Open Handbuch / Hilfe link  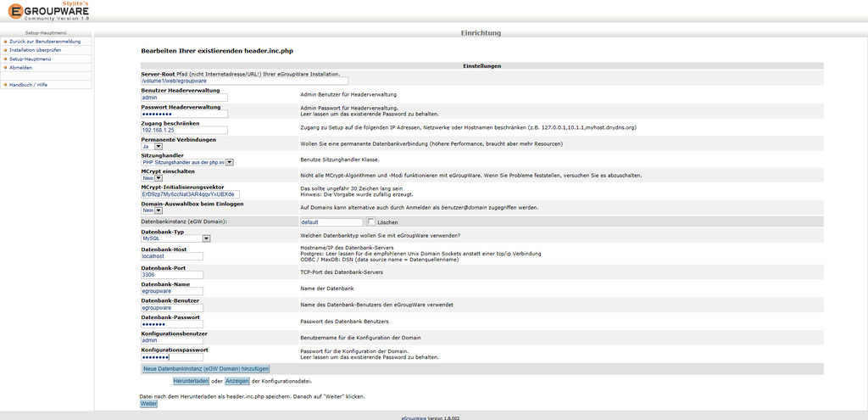[x=28, y=85]
